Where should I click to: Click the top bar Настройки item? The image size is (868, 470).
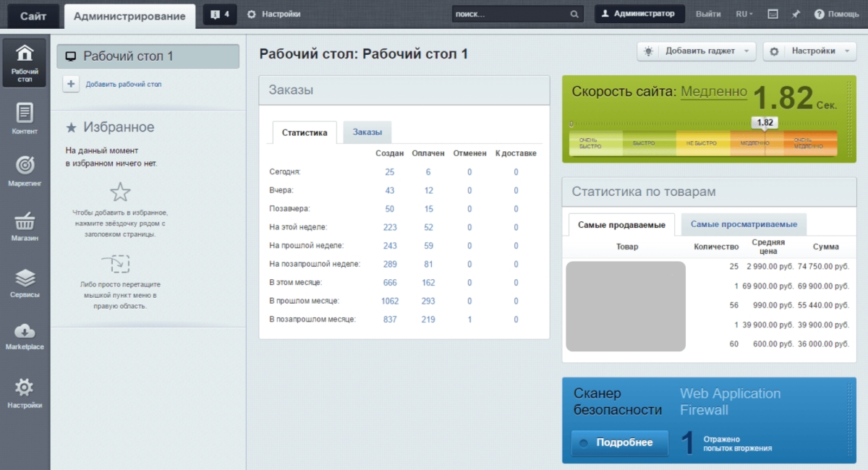pyautogui.click(x=274, y=14)
